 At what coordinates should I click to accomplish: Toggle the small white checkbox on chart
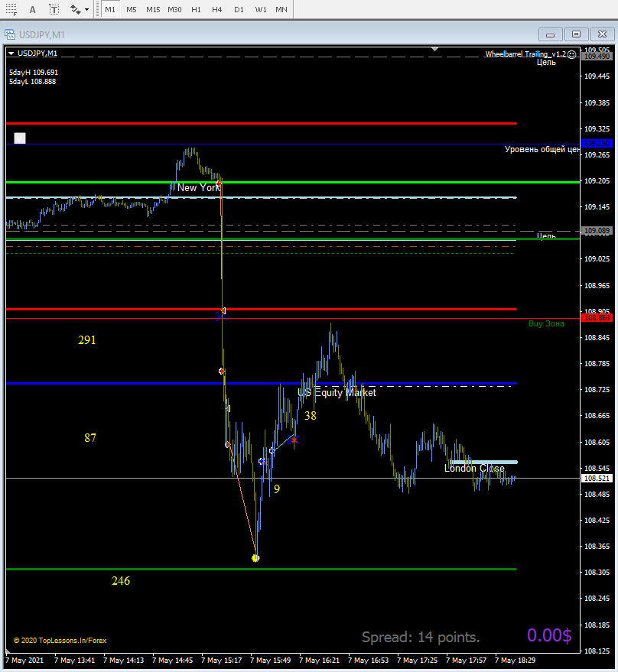pyautogui.click(x=20, y=138)
